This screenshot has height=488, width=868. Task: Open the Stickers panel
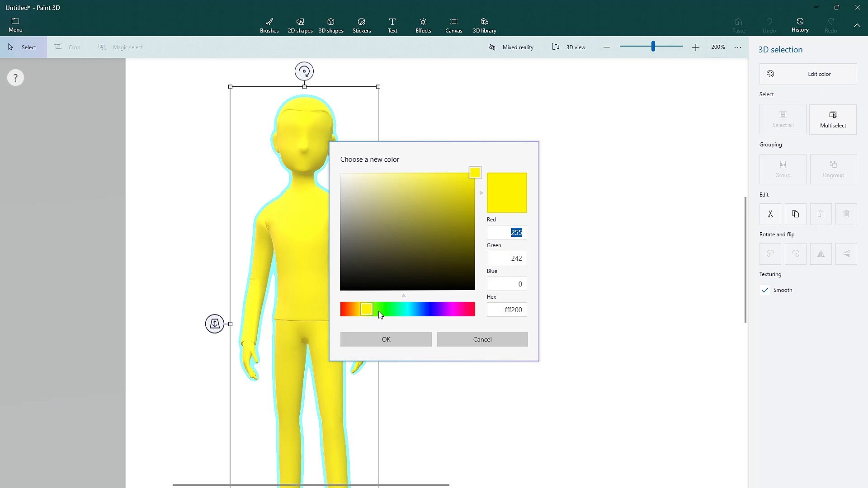[361, 25]
